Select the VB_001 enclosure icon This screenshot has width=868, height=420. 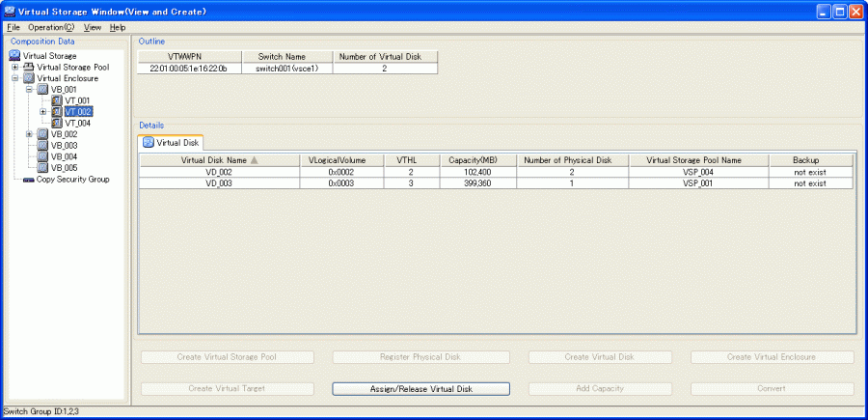pyautogui.click(x=42, y=90)
